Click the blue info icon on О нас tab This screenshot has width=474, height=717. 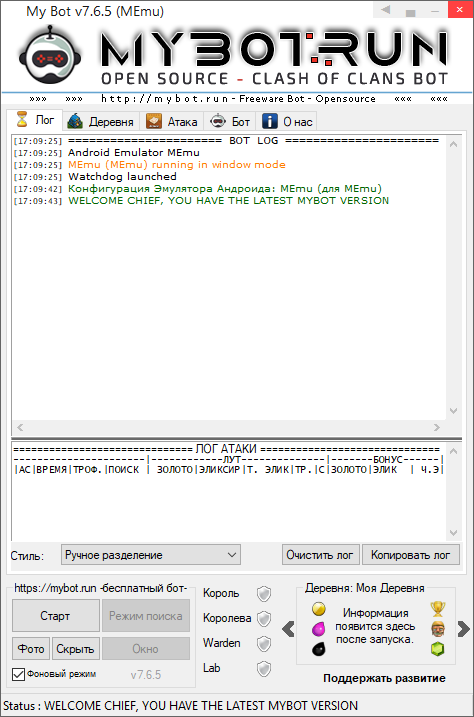(x=270, y=122)
